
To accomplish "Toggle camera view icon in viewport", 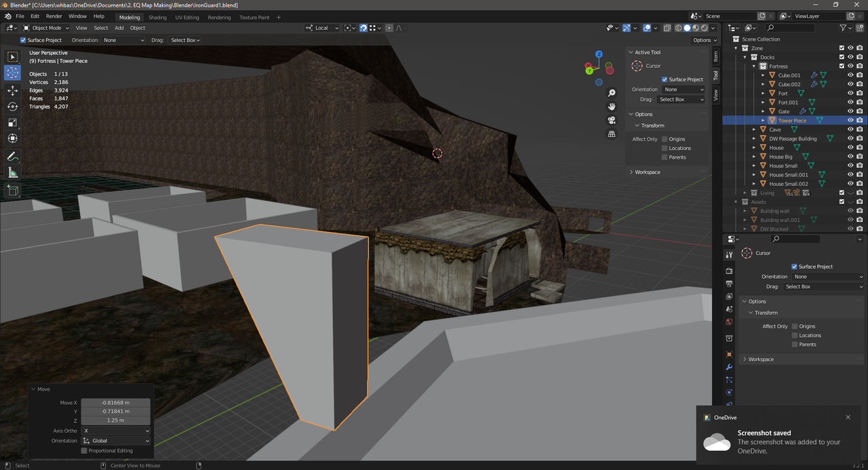I will (x=612, y=120).
